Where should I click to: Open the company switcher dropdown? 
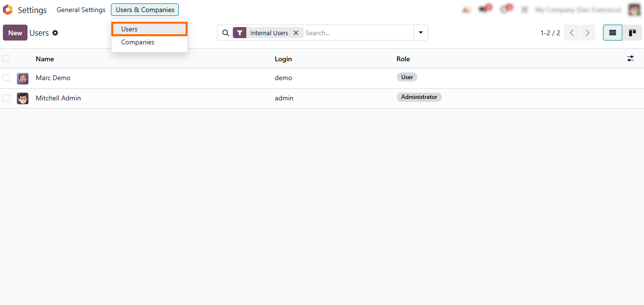(577, 10)
